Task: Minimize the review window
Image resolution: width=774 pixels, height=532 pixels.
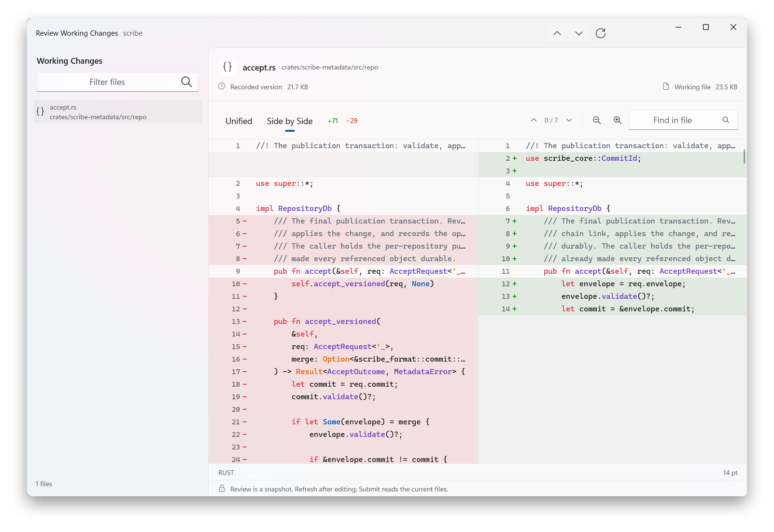Action: coord(678,27)
